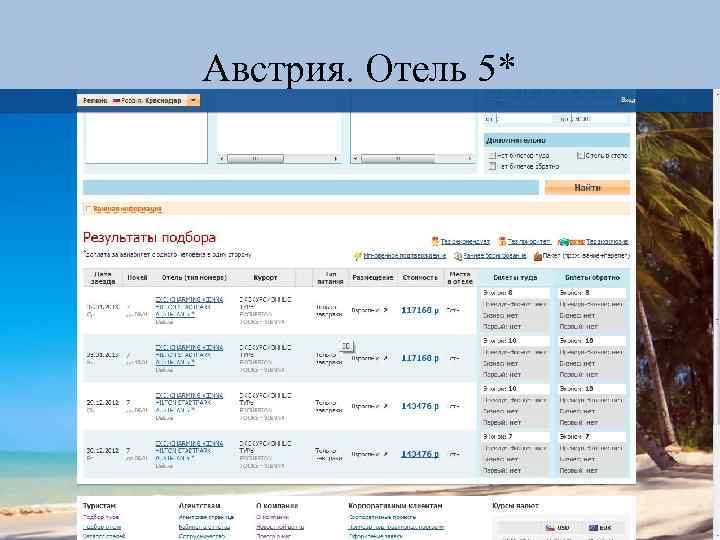Image resolution: width=720 pixels, height=540 pixels.
Task: Open the 'Тез рекомендует' link
Action: 465,242
